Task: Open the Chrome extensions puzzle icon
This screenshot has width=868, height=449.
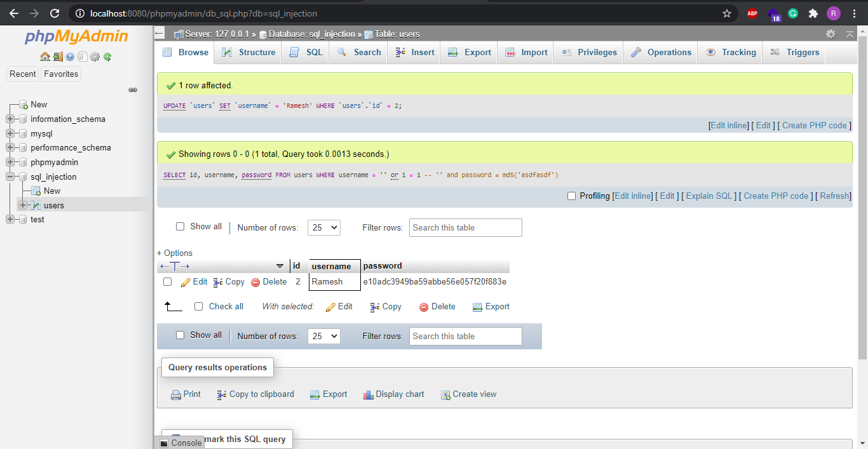Action: tap(813, 13)
